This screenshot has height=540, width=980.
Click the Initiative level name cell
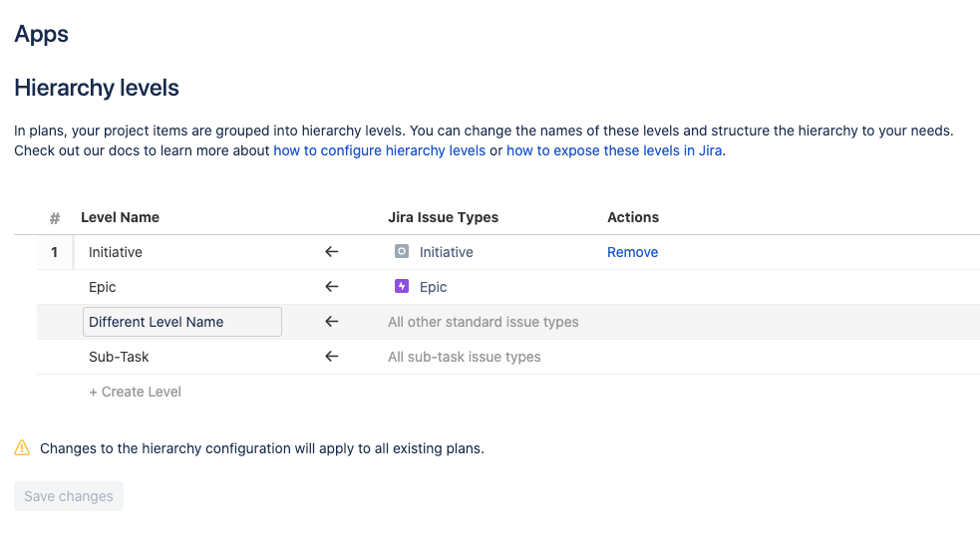tap(116, 252)
